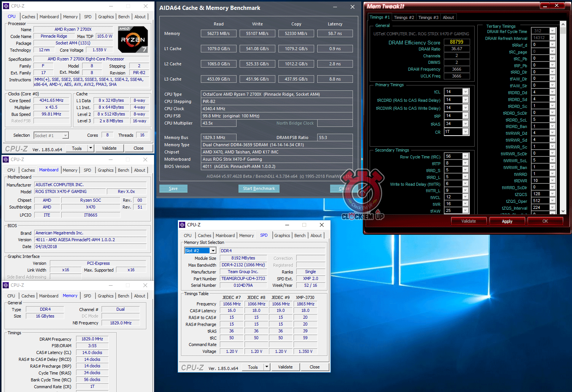572x392 pixels.
Task: Minimize the Mem TweakIt window
Action: 545,6
